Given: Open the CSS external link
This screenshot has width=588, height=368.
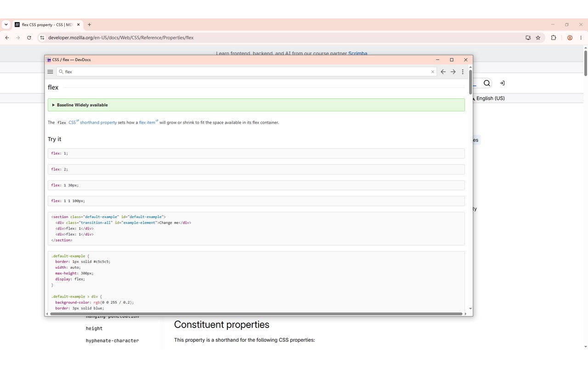Looking at the screenshot, I should point(73,122).
